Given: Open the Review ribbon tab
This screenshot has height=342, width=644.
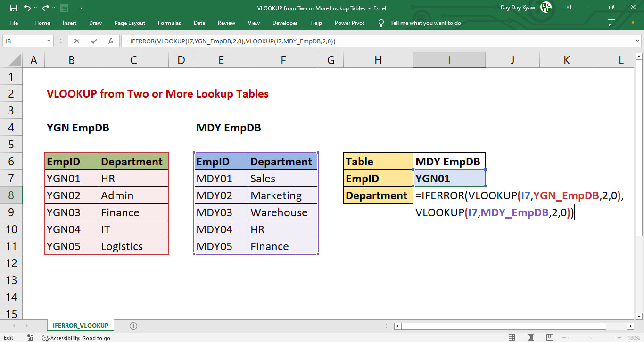Looking at the screenshot, I should [226, 23].
